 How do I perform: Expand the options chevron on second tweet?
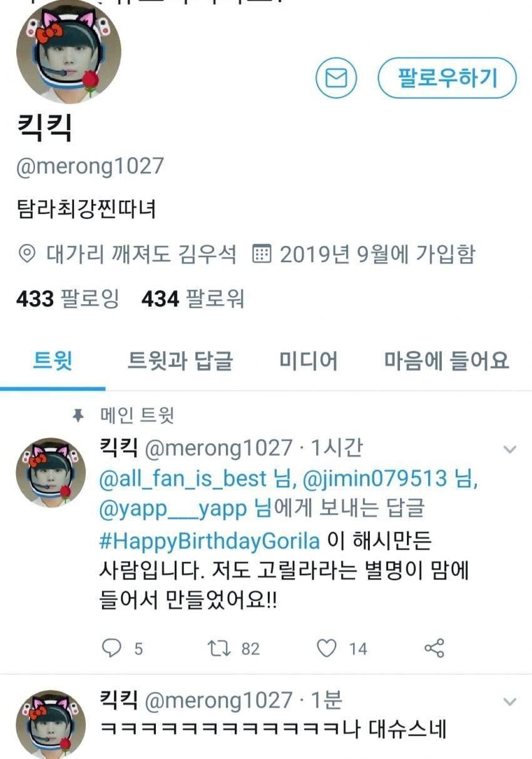coord(510,701)
